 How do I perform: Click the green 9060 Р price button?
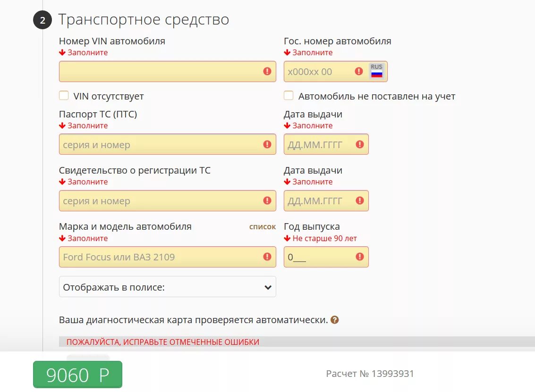coord(77,375)
